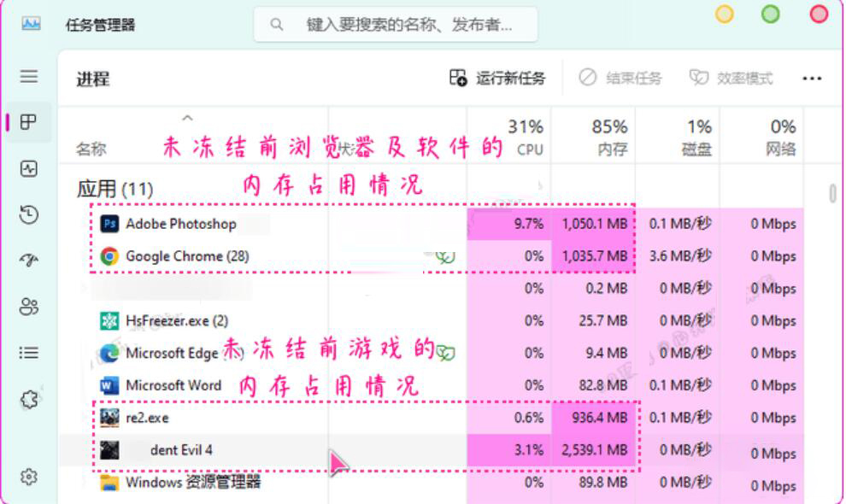This screenshot has height=504, width=846.
Task: Open the Startup apps sidebar icon
Action: click(x=29, y=261)
